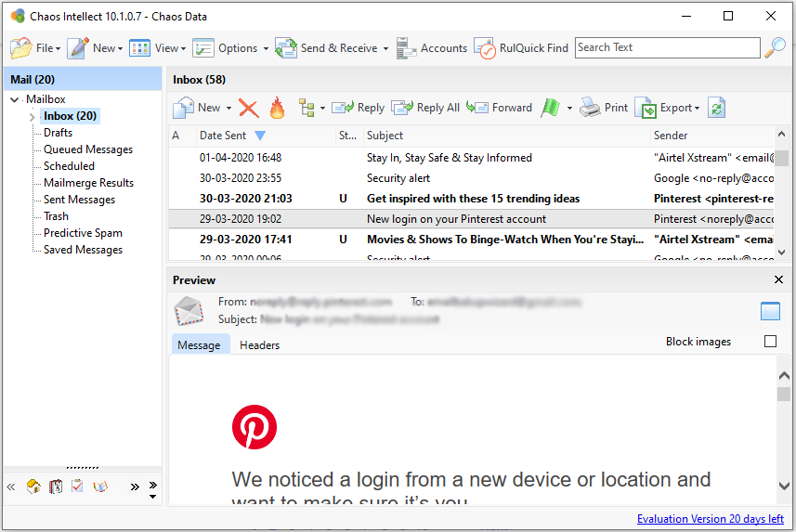Click the magnifying glass search icon
The width and height of the screenshot is (796, 532).
(x=775, y=48)
